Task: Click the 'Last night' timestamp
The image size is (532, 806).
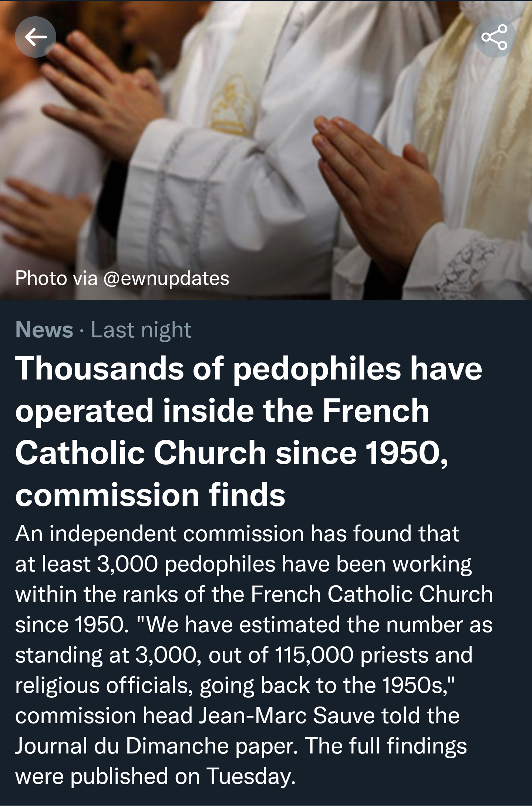Action: (x=141, y=330)
